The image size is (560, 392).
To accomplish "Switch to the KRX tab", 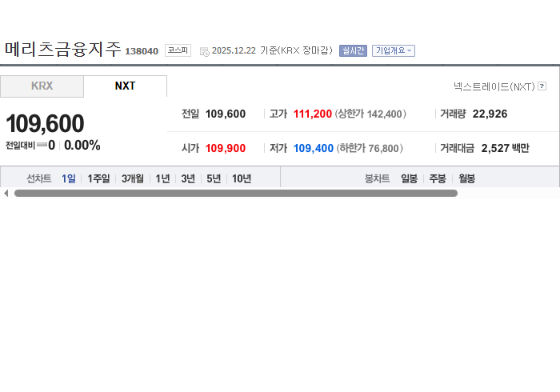I will [x=42, y=86].
